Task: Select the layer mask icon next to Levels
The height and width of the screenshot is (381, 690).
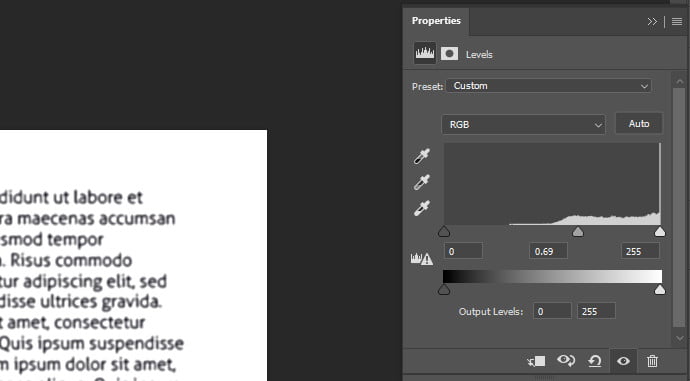Action: 449,54
